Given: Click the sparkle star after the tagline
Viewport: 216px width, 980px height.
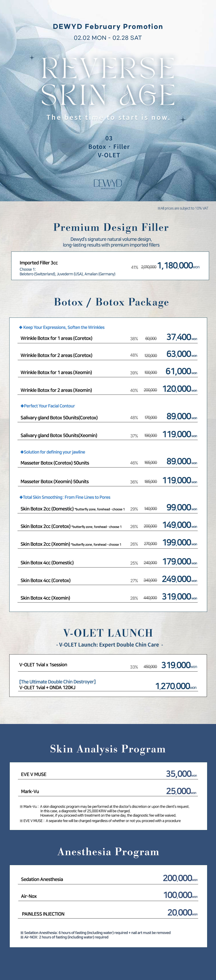Looking at the screenshot, I should click(x=183, y=119).
